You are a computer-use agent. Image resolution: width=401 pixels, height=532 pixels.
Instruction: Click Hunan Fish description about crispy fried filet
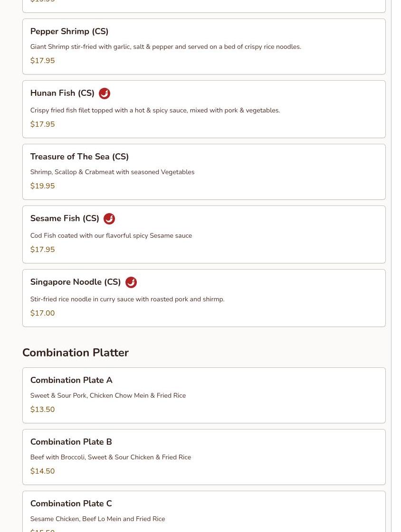(x=155, y=111)
